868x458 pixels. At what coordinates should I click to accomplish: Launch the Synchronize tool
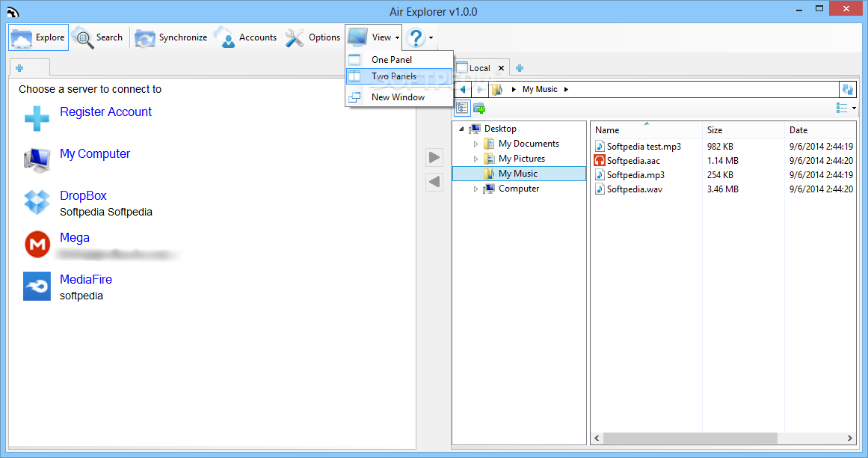click(x=171, y=37)
